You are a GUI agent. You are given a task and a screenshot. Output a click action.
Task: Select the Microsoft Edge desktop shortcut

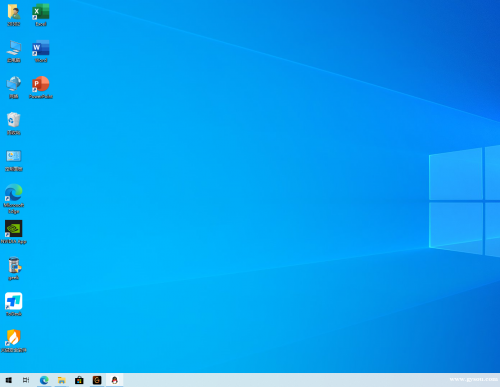[14, 199]
